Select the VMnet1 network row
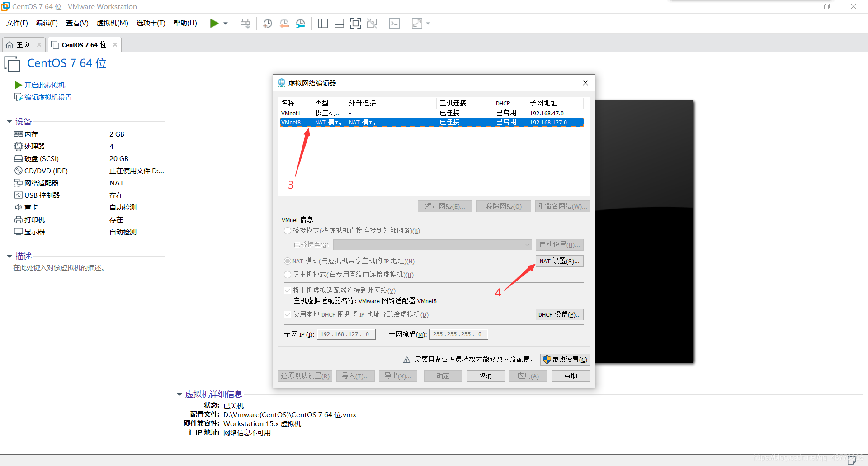The width and height of the screenshot is (868, 466). click(432, 113)
